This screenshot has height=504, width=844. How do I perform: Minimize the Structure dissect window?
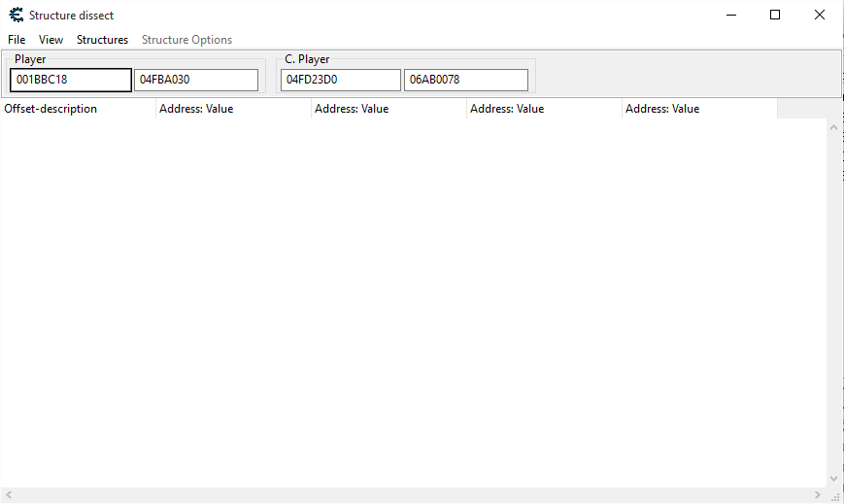click(x=729, y=15)
